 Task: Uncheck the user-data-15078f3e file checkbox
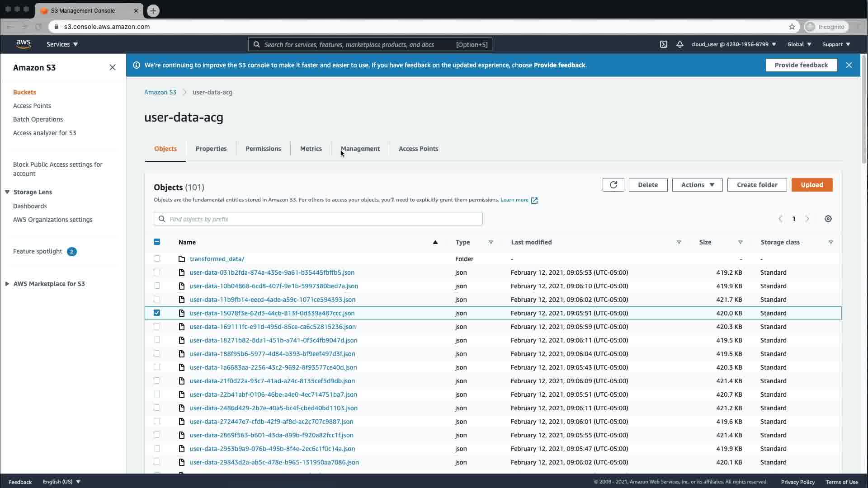157,313
